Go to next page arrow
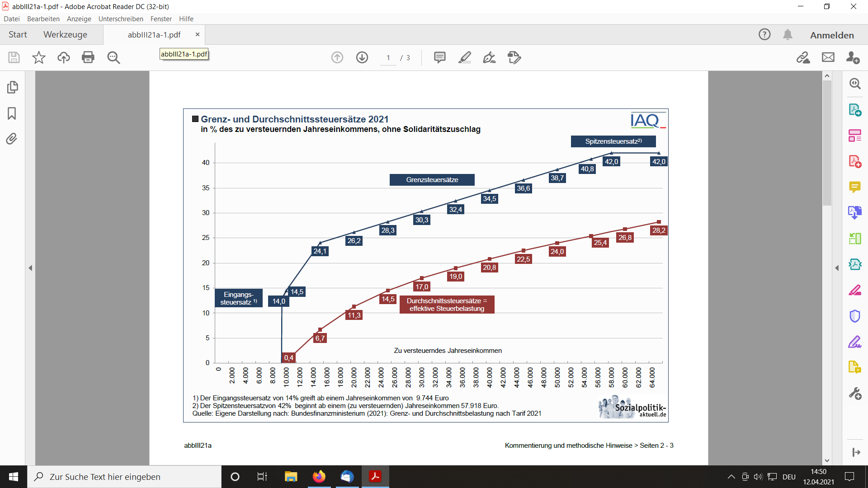Image resolution: width=868 pixels, height=488 pixels. [x=362, y=57]
